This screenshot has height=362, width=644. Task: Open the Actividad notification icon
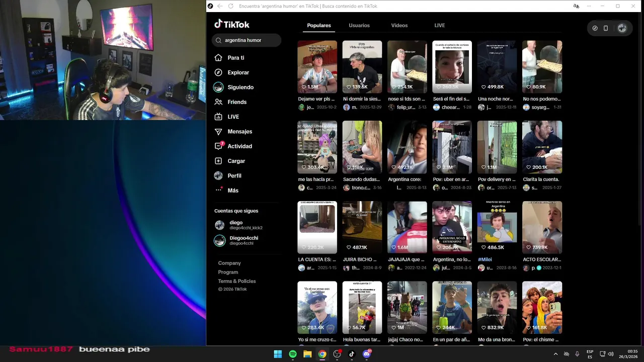click(x=218, y=146)
